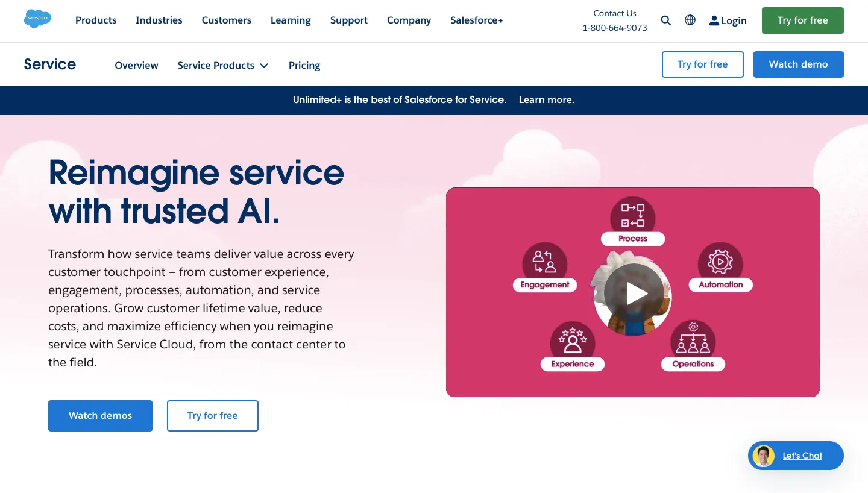This screenshot has width=868, height=493.
Task: Click the phone number 1-800-664-9073
Action: [x=615, y=28]
